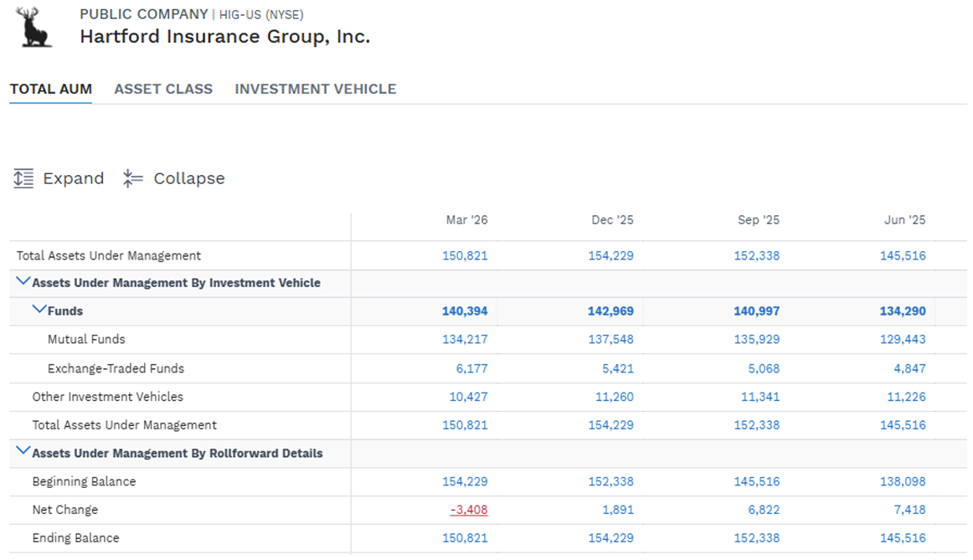Click Beginning Balance value 138,098
The image size is (973, 560).
click(x=903, y=482)
